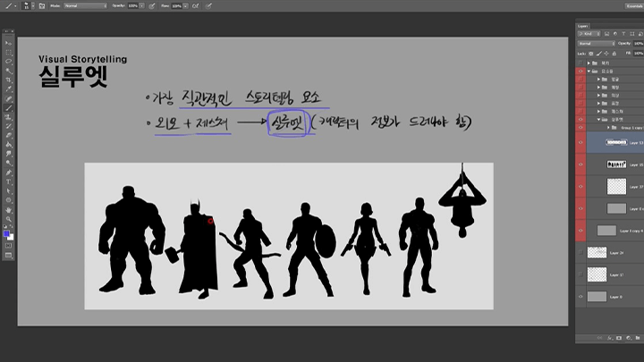Select the Shape tool
Screen dimensions: 644x362
[8, 200]
